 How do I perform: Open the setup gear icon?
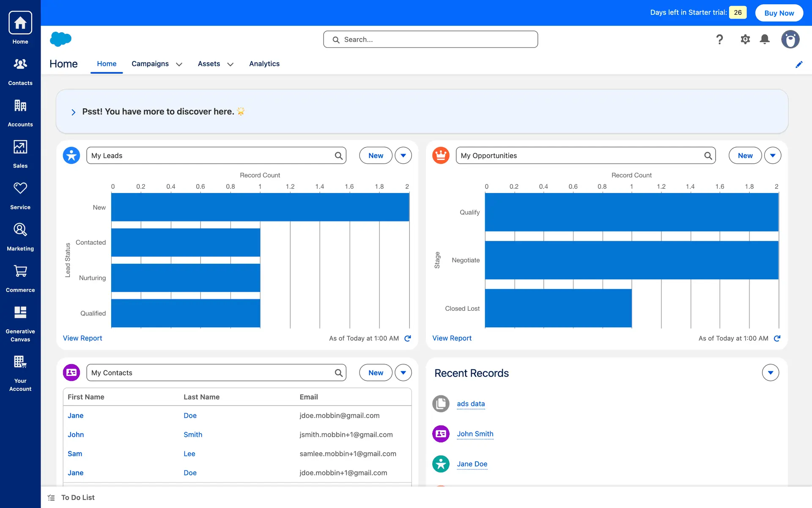[745, 39]
